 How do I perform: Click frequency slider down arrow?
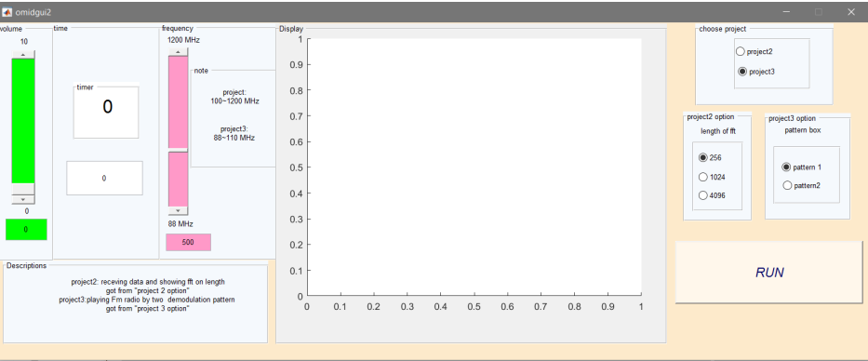point(179,211)
